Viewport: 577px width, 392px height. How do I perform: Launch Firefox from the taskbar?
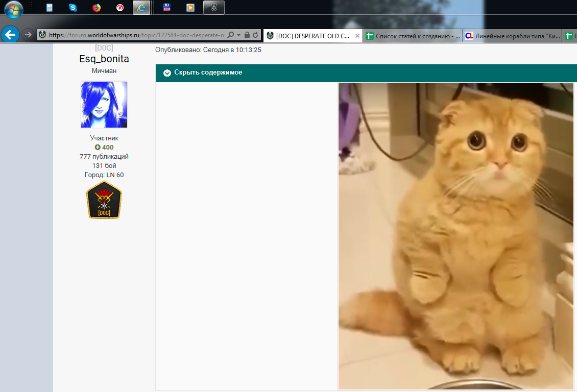tap(97, 8)
